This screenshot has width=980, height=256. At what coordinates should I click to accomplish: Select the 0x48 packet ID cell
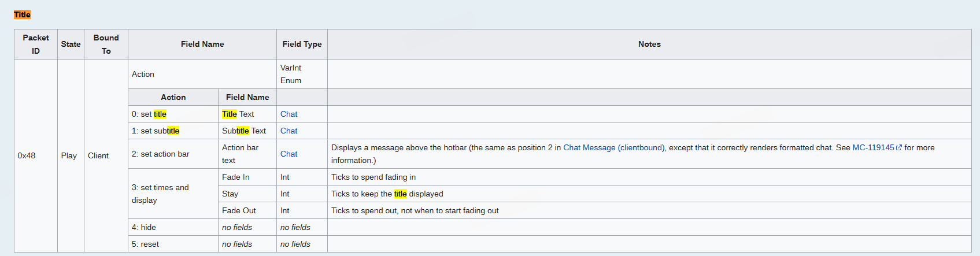[27, 155]
